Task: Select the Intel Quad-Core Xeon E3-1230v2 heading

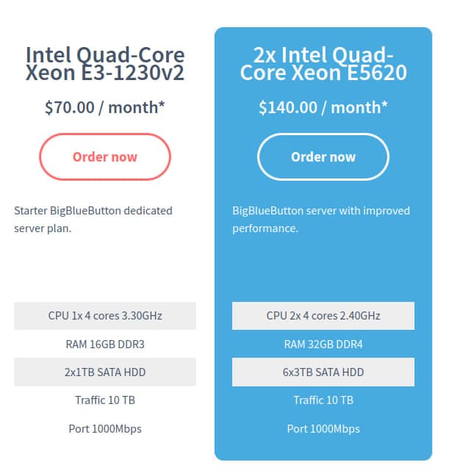Action: pos(104,64)
